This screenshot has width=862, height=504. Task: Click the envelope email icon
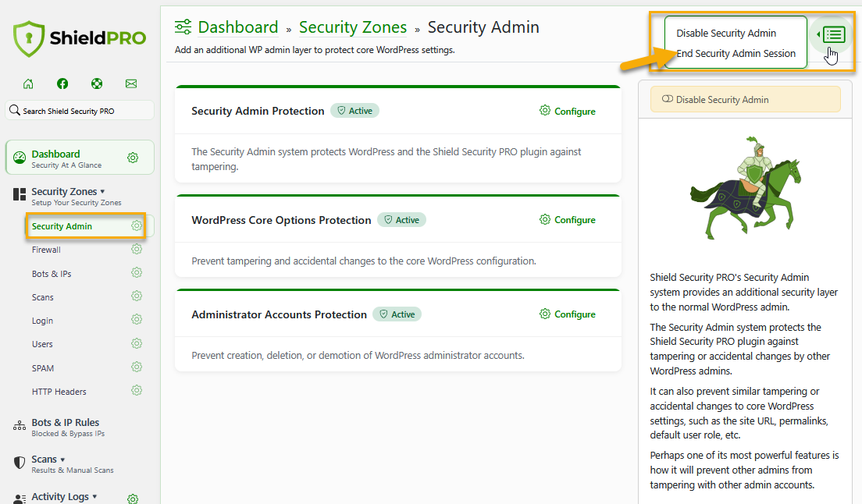[x=131, y=83]
